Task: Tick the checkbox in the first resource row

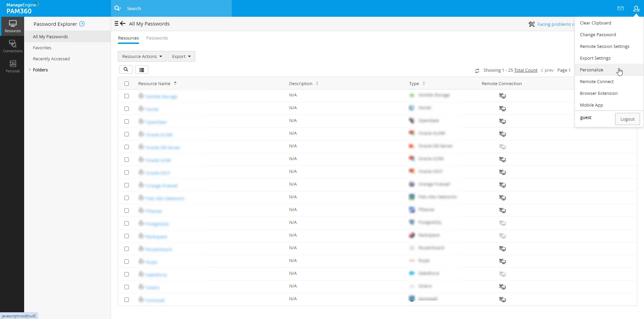Action: click(126, 96)
